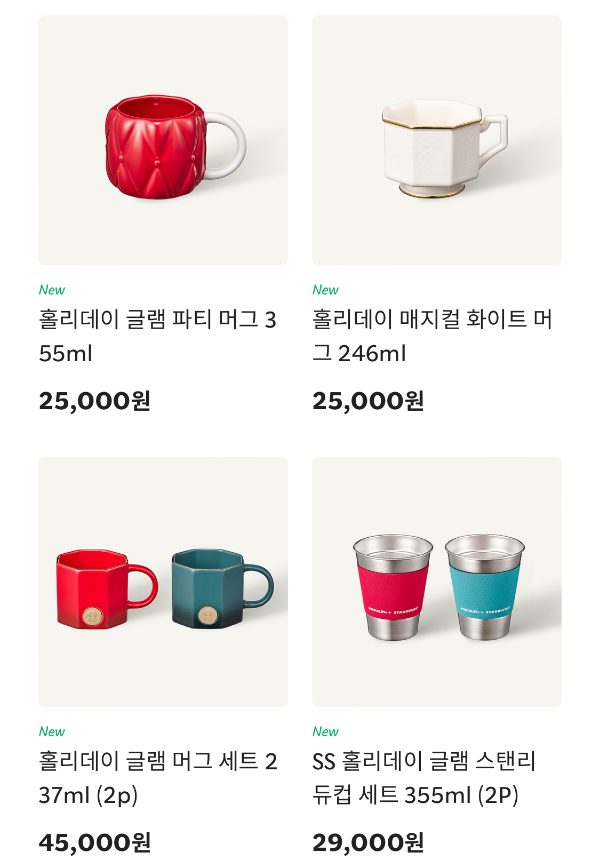Screen dimensions: 600x868
Task: Click the New badge above Magical White mug
Action: click(x=325, y=290)
